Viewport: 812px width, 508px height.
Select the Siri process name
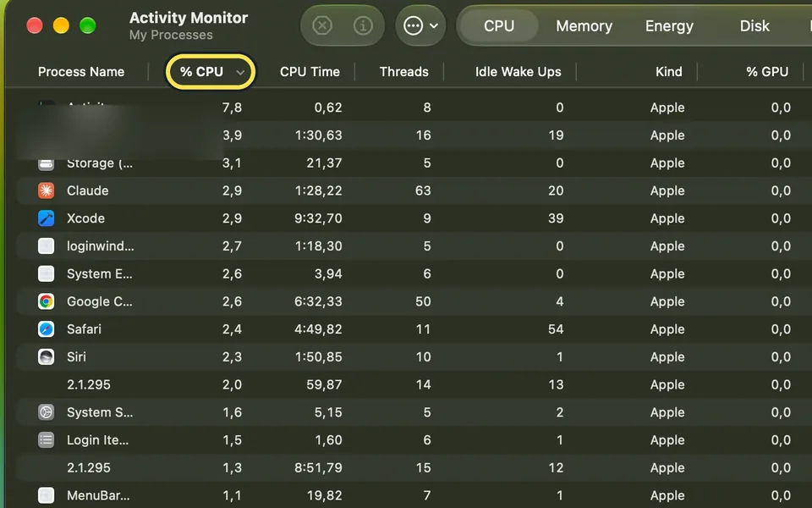pyautogui.click(x=76, y=356)
